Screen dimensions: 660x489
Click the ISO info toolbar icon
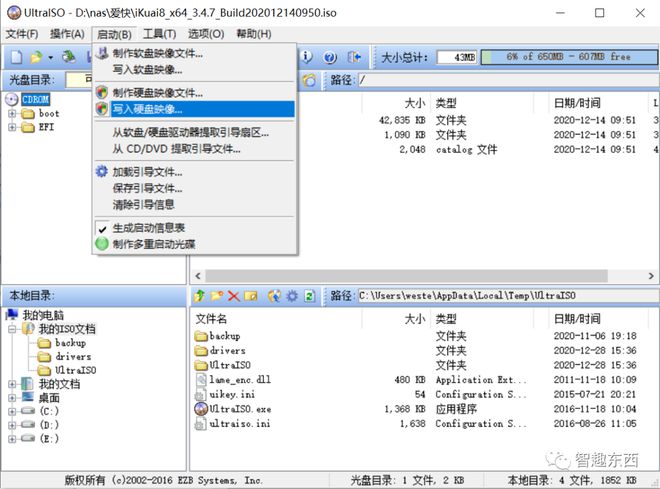[x=307, y=56]
